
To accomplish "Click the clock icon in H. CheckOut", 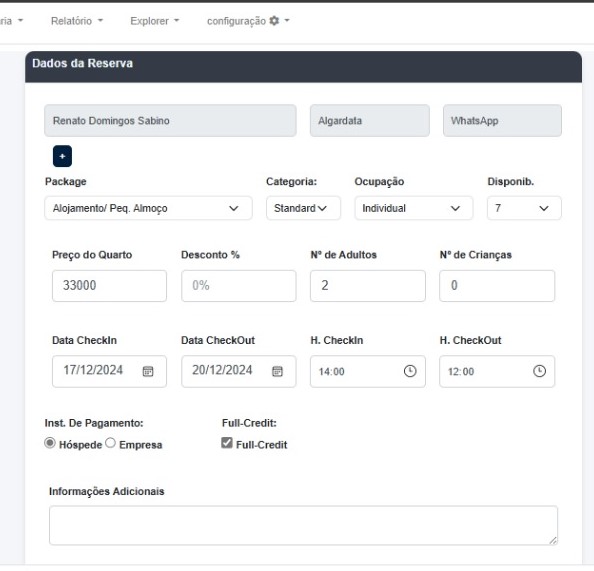I will tap(539, 371).
